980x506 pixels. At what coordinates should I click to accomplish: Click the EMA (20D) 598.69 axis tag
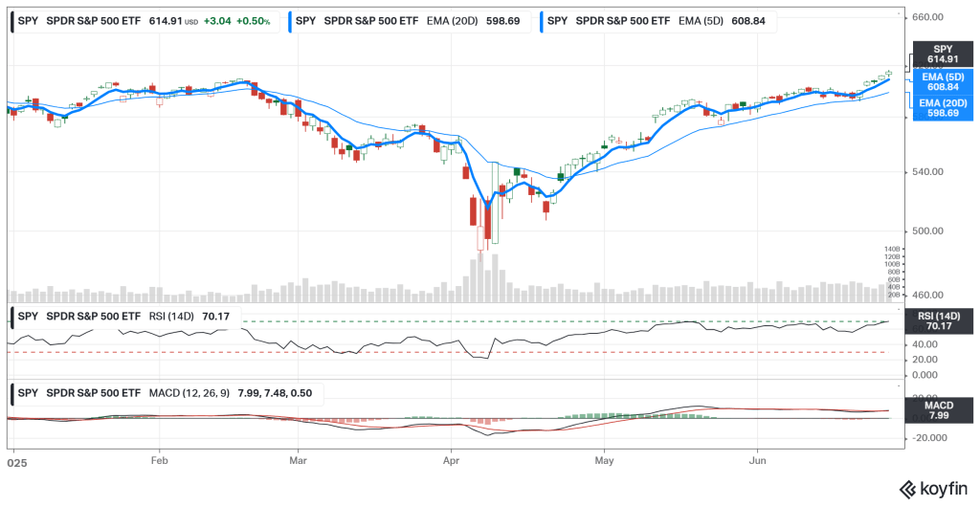coord(943,107)
